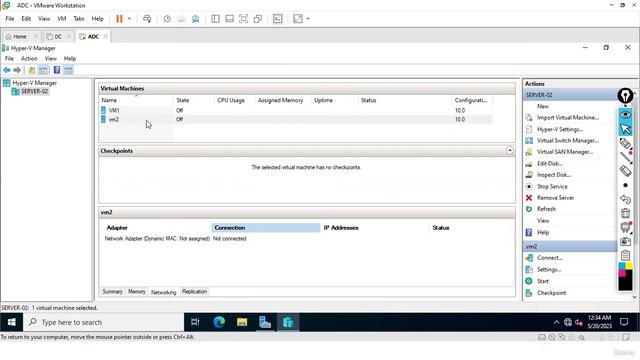Select the cursor pointer tool in annotation toolbar
The width and height of the screenshot is (640, 360).
pyautogui.click(x=625, y=129)
